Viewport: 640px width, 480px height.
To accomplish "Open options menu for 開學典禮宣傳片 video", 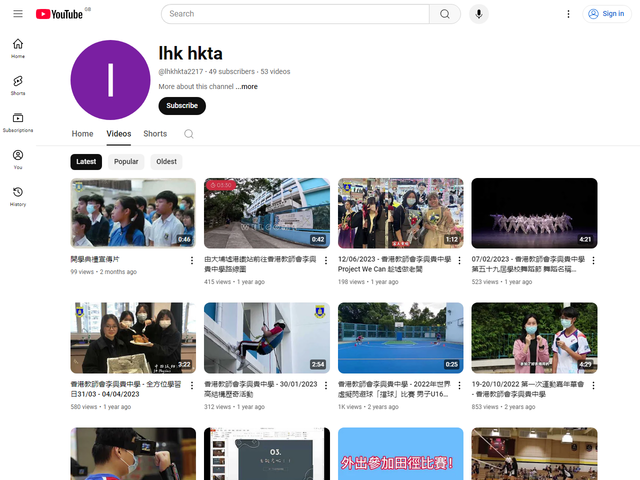I will [192, 260].
